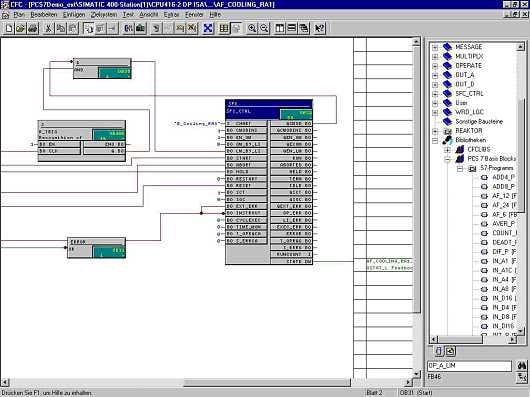Image resolution: width=530 pixels, height=397 pixels.
Task: Select the ERROR block in chart
Action: pyautogui.click(x=97, y=248)
